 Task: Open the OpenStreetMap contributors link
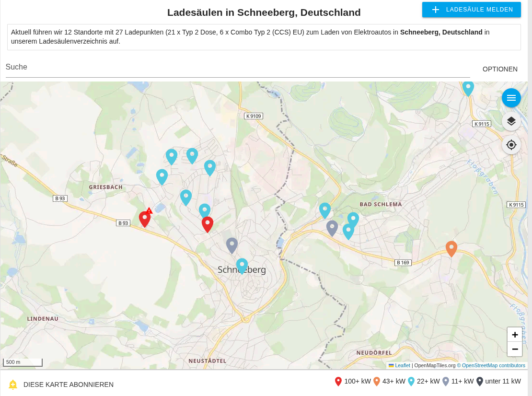(x=492, y=365)
